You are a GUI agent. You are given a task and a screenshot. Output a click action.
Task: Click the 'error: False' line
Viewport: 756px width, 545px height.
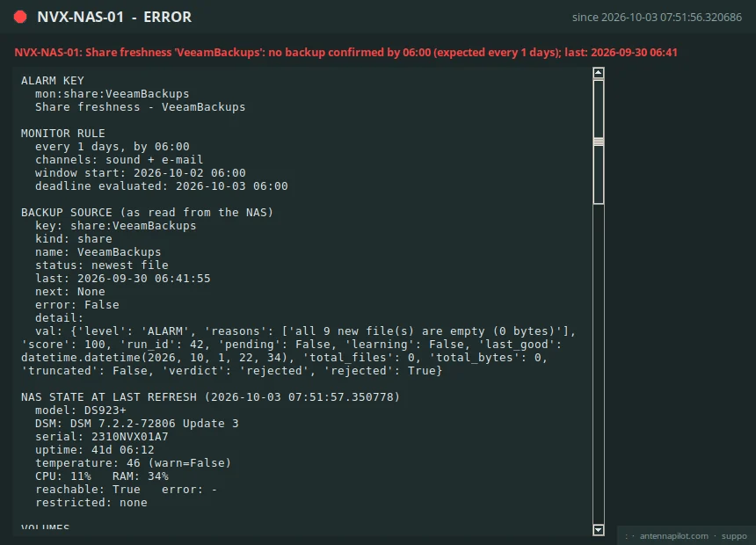pos(77,305)
